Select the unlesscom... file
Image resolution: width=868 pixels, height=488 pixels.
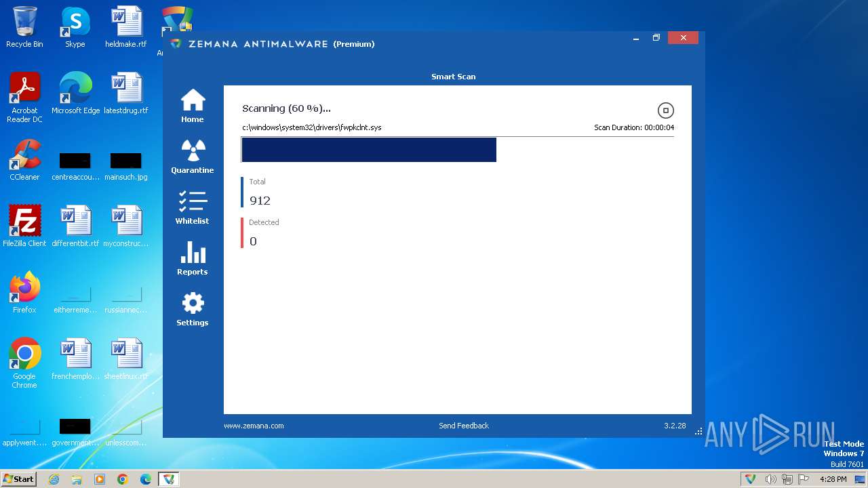point(126,433)
